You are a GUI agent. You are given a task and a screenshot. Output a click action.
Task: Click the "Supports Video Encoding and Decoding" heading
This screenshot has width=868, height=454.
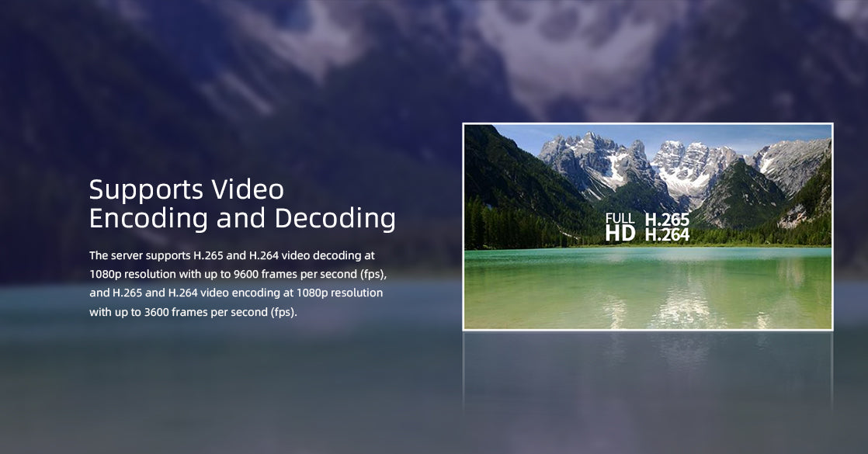coord(242,204)
